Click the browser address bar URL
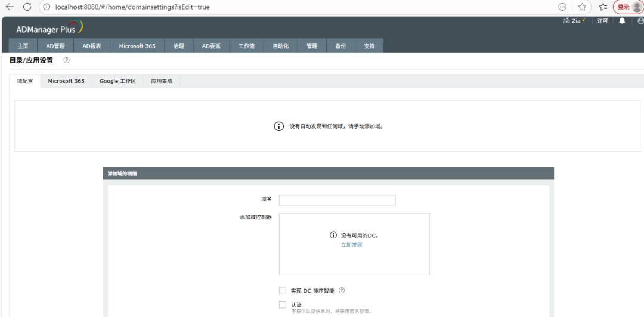Screen dimensions: 644x317 [132, 7]
